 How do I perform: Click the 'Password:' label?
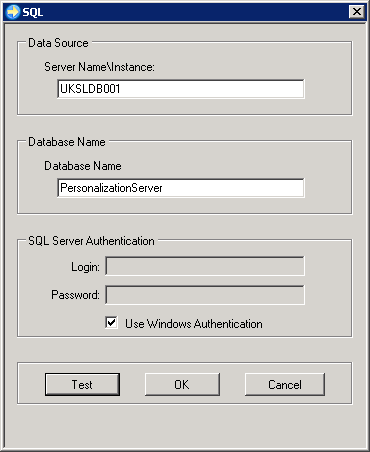click(75, 295)
